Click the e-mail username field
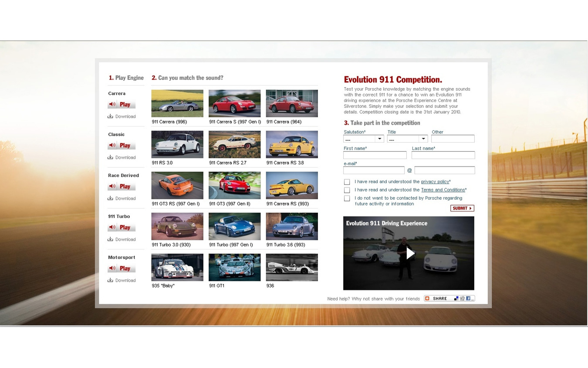Image resolution: width=588 pixels, height=368 pixels. 374,170
